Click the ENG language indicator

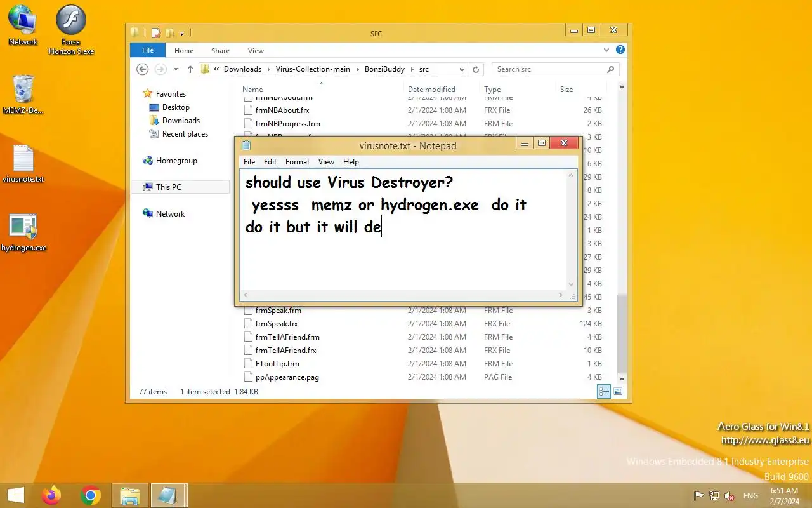point(750,496)
